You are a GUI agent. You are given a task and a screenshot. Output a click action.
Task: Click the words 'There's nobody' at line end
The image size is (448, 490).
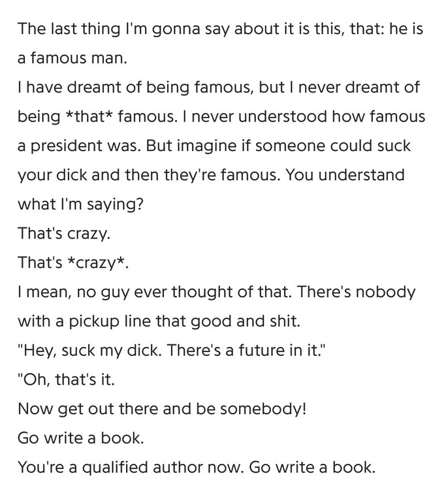357,292
